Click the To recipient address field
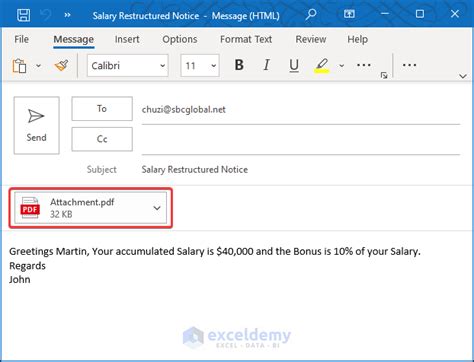Viewport: 474px width, 362px height. click(x=301, y=110)
